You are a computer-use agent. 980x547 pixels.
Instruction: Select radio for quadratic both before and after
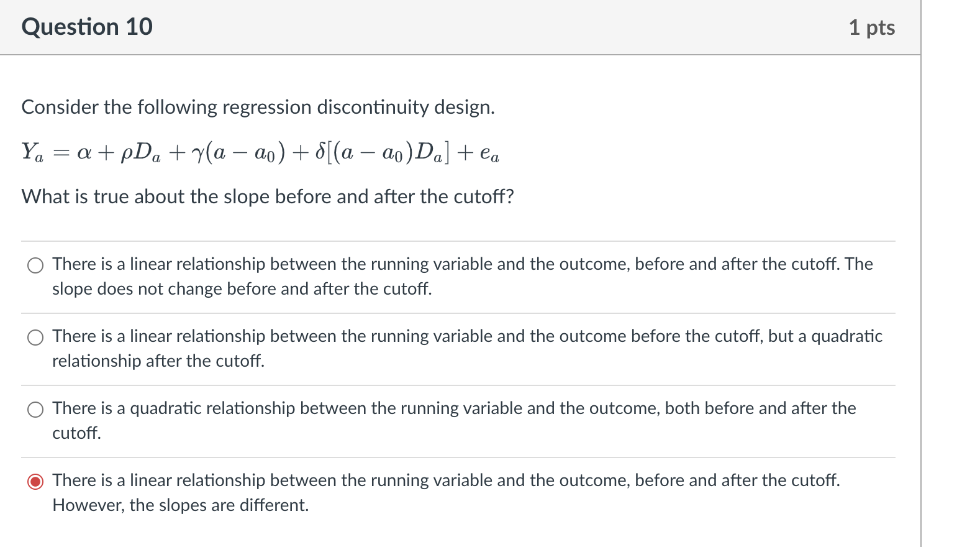pyautogui.click(x=35, y=410)
